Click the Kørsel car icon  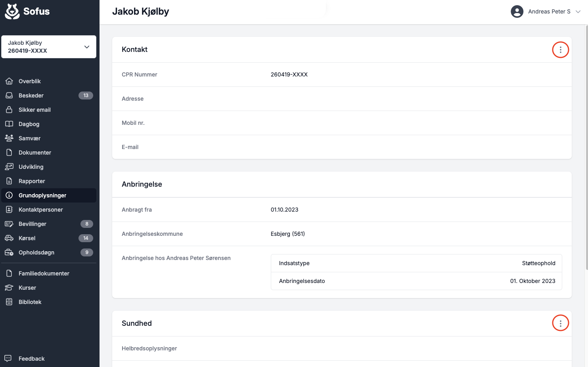click(x=9, y=238)
